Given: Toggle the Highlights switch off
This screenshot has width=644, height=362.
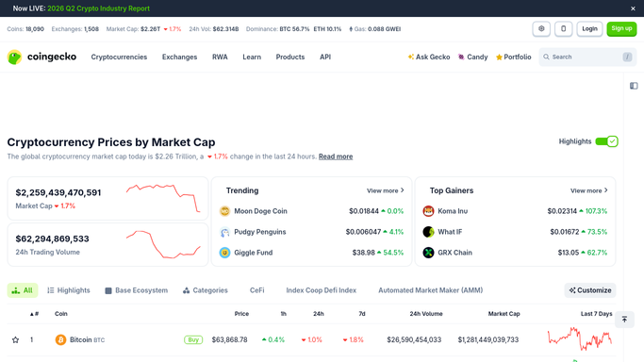Looking at the screenshot, I should coord(606,141).
